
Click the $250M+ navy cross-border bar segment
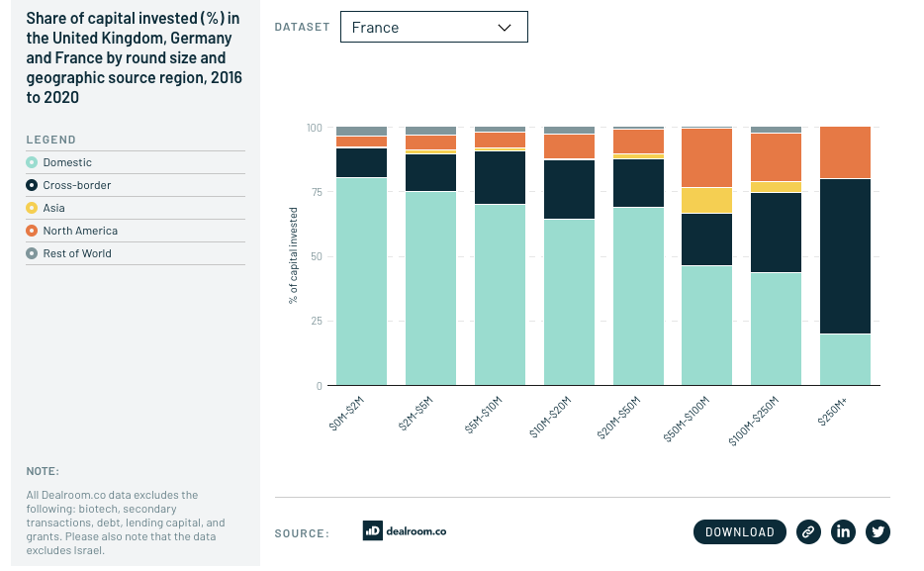click(x=845, y=255)
